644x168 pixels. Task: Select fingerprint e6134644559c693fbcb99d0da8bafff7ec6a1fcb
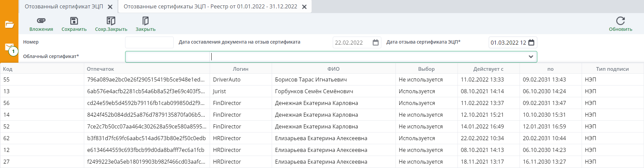(x=146, y=150)
